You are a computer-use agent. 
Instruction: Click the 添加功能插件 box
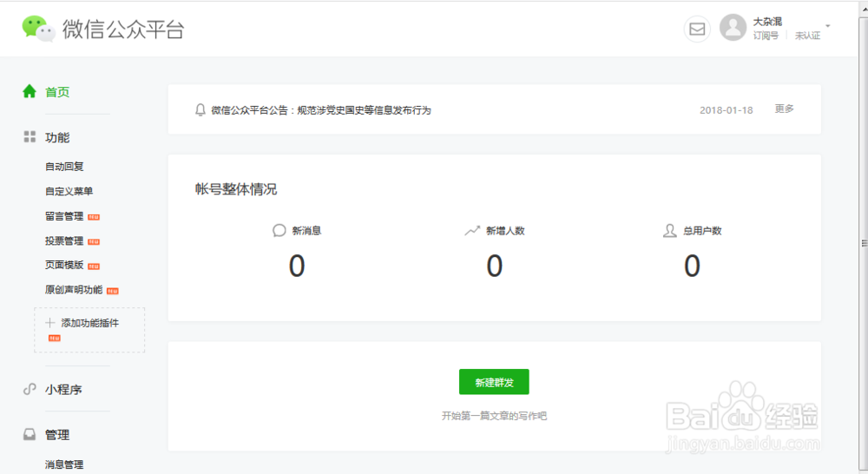[89, 330]
